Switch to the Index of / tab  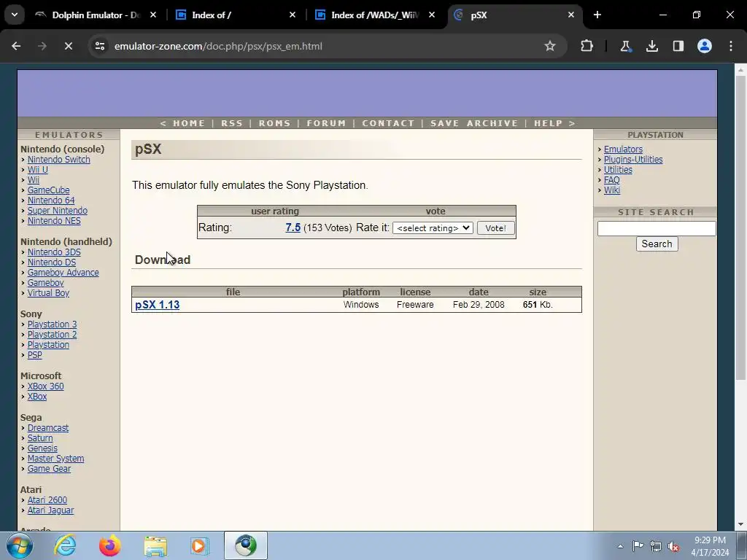point(235,15)
